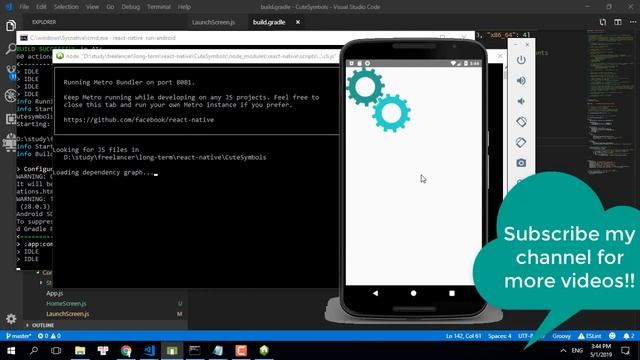Change the Groovy language mode

point(561,336)
